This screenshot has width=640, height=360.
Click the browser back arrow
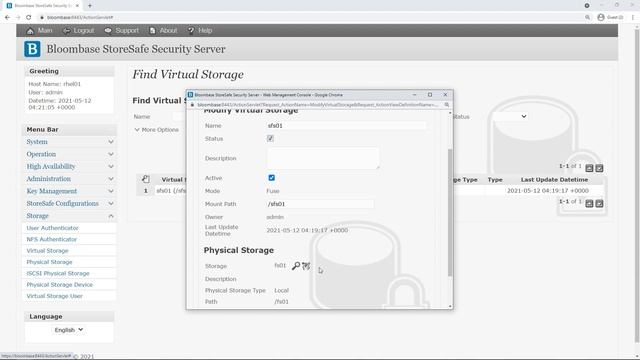click(x=7, y=18)
